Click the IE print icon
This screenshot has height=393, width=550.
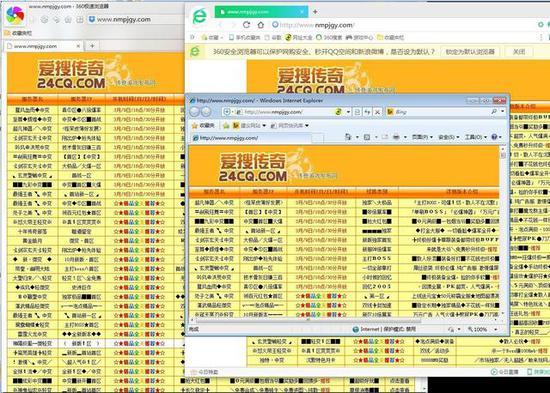pos(396,137)
